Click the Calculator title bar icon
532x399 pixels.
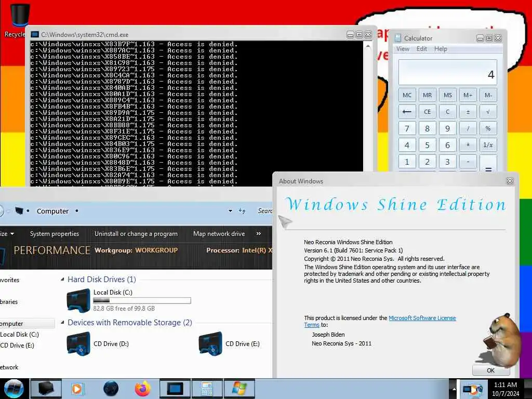click(397, 38)
